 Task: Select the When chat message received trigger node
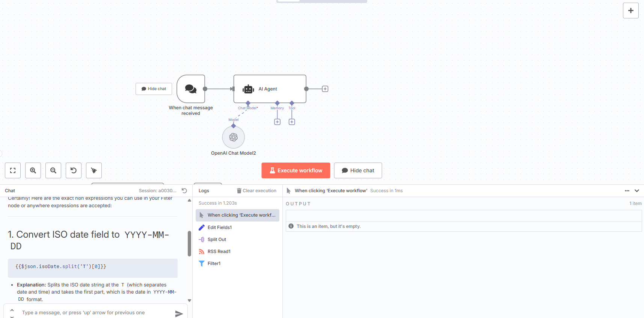pyautogui.click(x=191, y=89)
